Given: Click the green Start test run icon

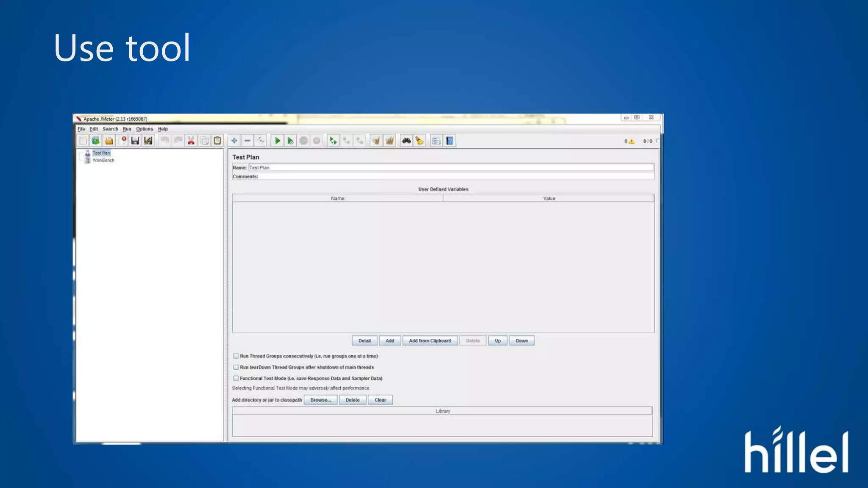Looking at the screenshot, I should (x=277, y=141).
